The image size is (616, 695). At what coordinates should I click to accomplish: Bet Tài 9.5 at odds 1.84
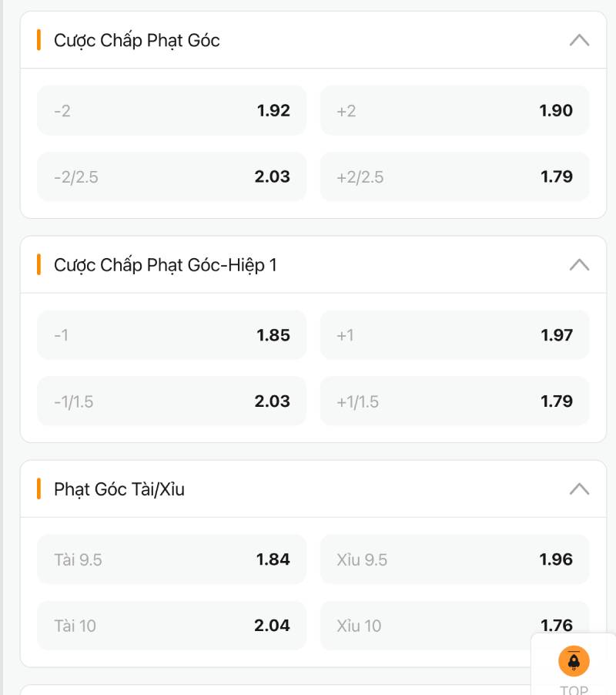click(x=171, y=559)
